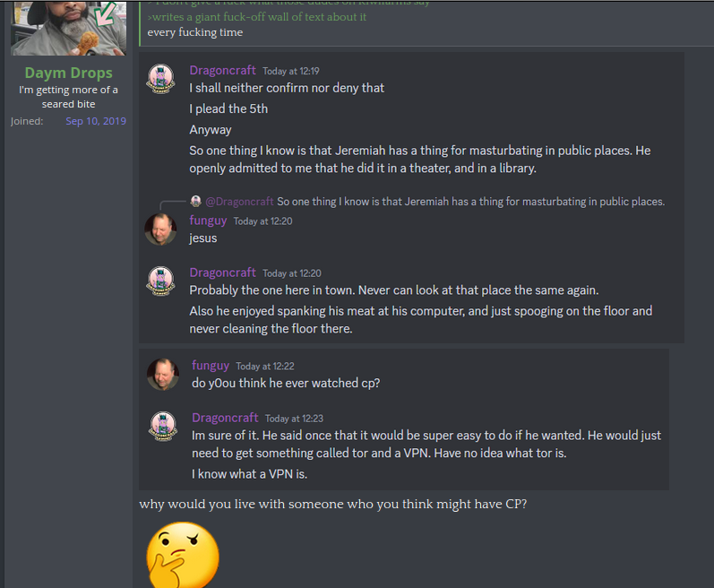Viewport: 714px width, 588px height.
Task: Click the funguy username at 12:20
Action: tap(208, 220)
